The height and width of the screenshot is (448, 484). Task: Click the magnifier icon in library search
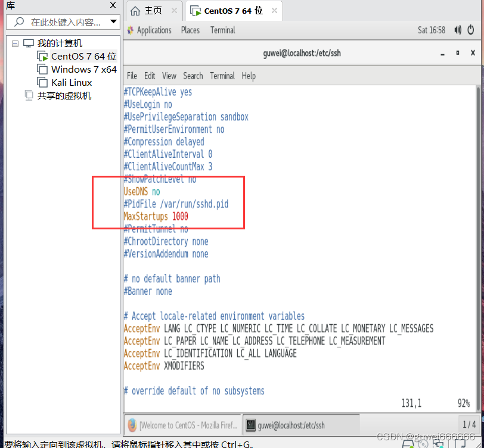(x=19, y=22)
